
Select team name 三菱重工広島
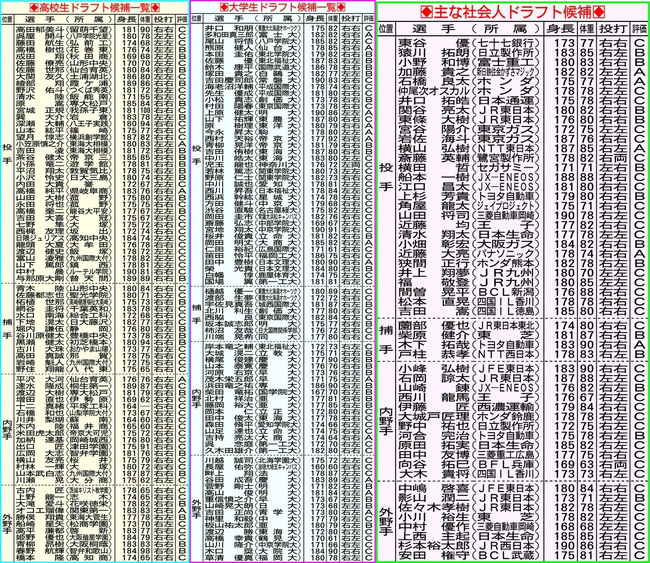pyautogui.click(x=506, y=454)
